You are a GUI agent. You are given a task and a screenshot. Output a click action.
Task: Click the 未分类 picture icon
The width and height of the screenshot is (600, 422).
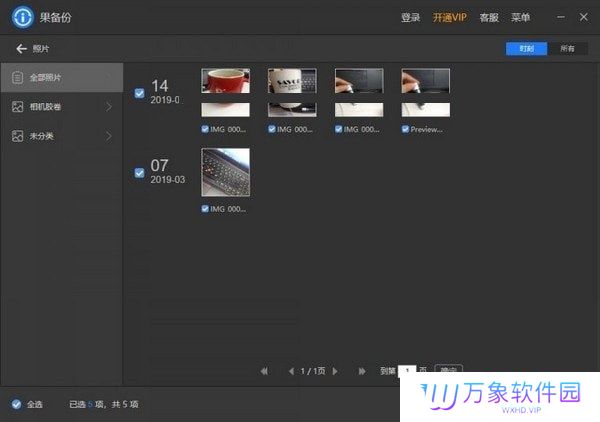pyautogui.click(x=17, y=136)
